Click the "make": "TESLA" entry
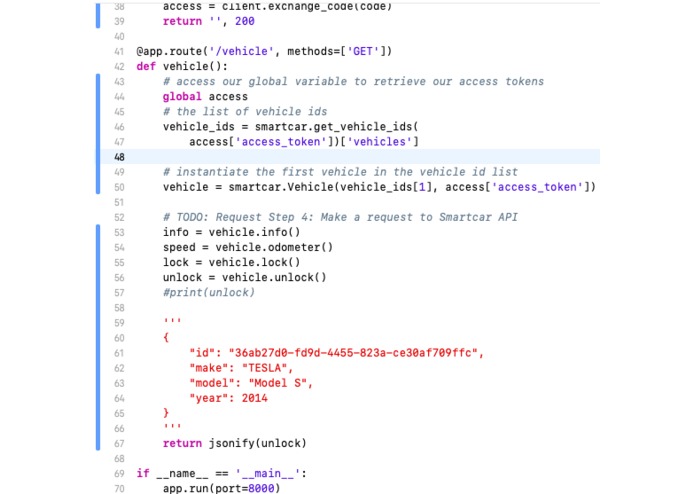695x494 pixels. [x=241, y=368]
